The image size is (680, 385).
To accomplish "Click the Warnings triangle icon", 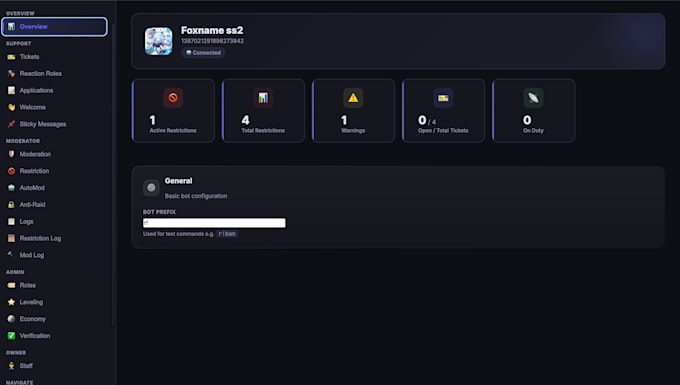I will point(353,98).
